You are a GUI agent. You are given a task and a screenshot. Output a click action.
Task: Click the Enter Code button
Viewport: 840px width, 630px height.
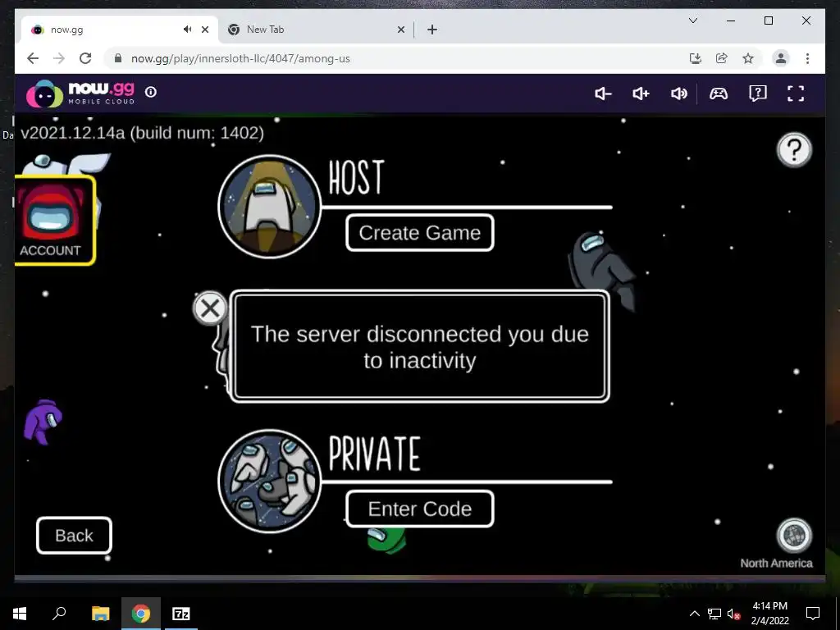pos(419,509)
